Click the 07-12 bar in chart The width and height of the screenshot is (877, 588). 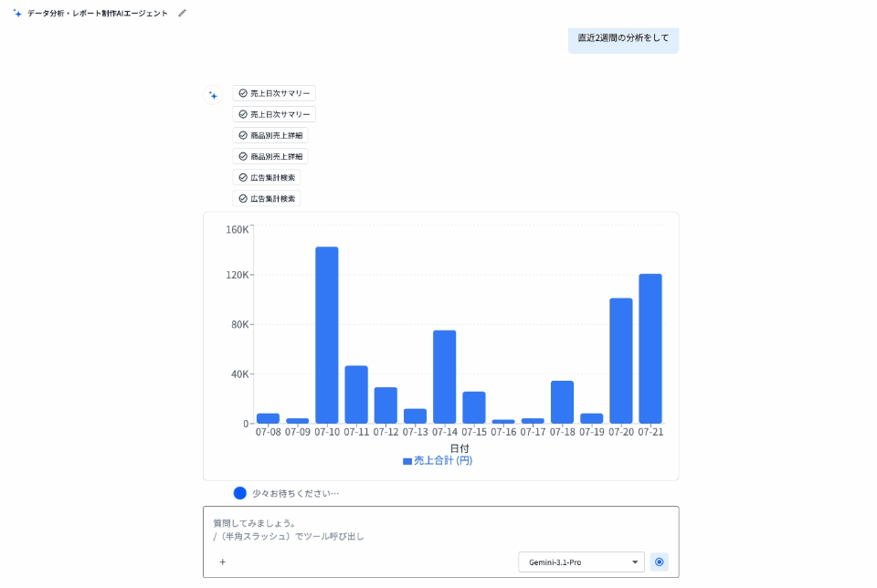pyautogui.click(x=386, y=405)
